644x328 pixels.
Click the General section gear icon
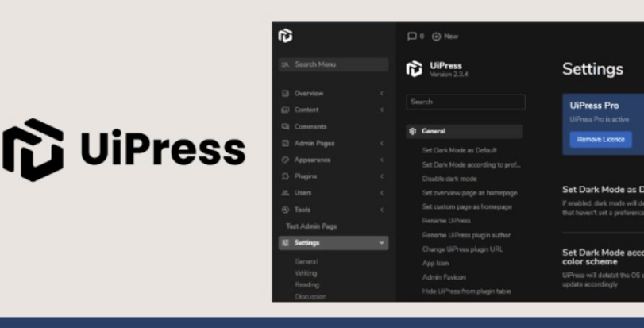pos(413,131)
